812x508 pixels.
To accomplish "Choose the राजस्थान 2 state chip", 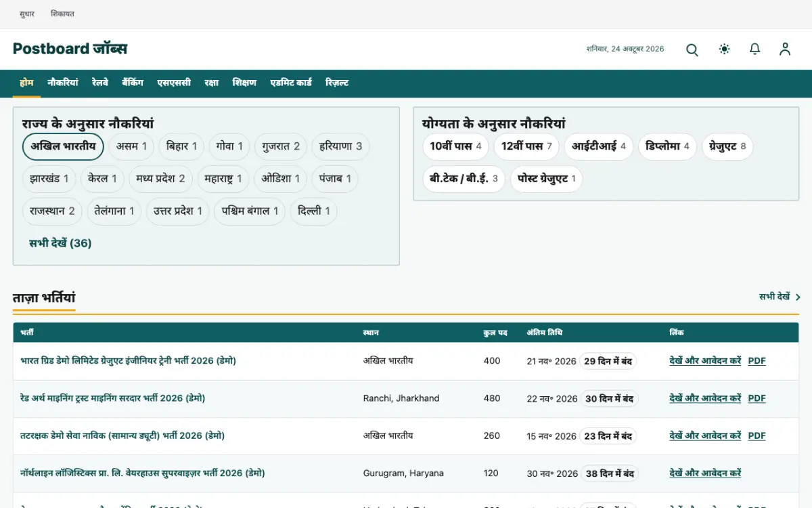I will click(x=52, y=211).
